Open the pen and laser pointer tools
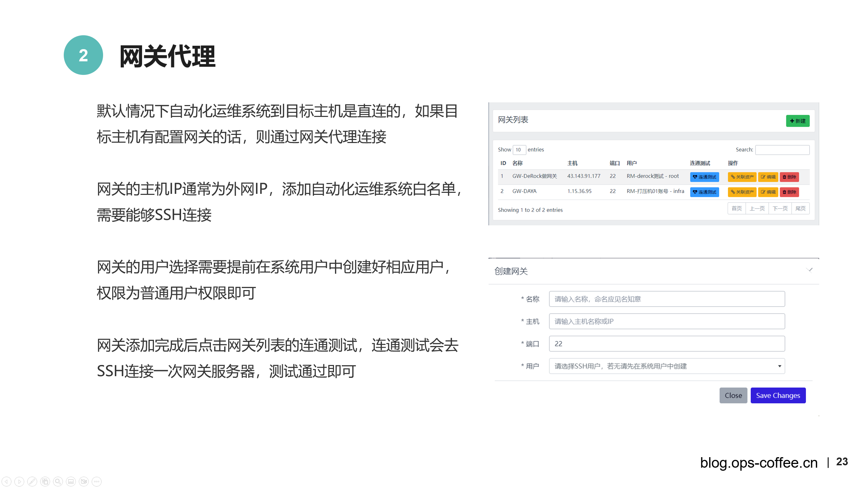868x488 pixels. pos(32,481)
